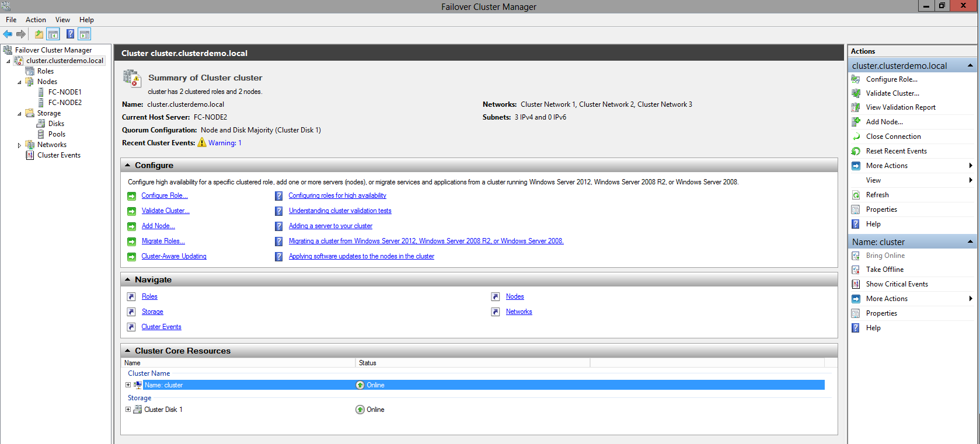Viewport: 980px width, 444px height.
Task: Collapse the Storage tree branch
Action: pyautogui.click(x=19, y=114)
